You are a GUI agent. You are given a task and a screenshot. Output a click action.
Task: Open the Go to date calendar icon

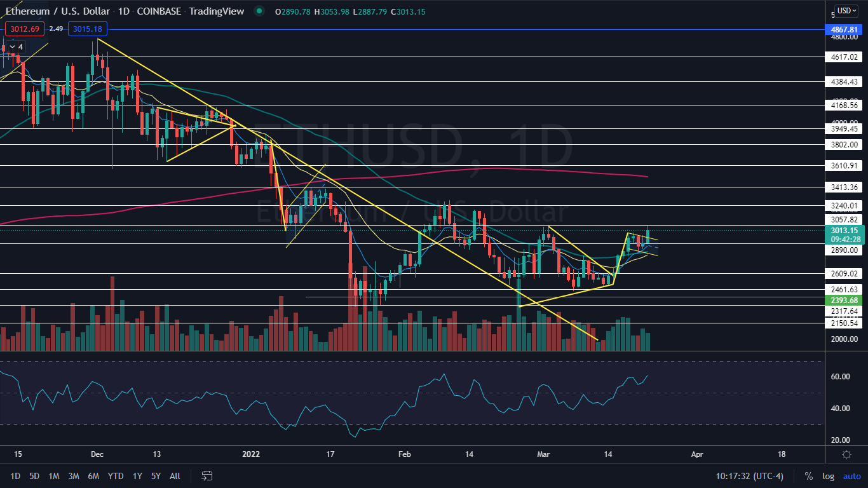pos(207,476)
